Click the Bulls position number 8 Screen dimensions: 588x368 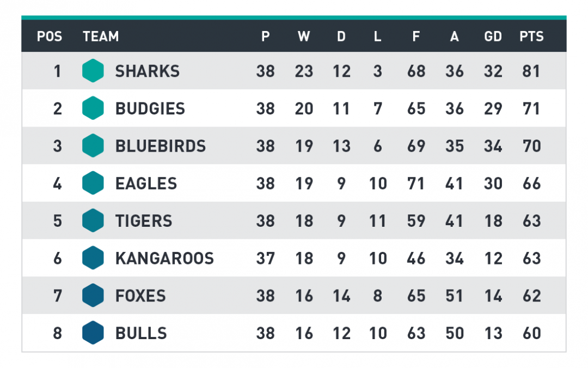[57, 333]
